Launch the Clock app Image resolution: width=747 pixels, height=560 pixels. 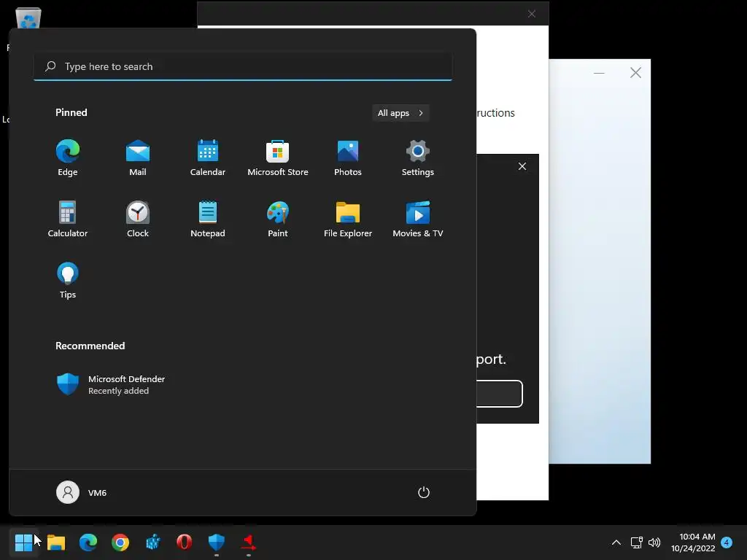[x=138, y=219]
